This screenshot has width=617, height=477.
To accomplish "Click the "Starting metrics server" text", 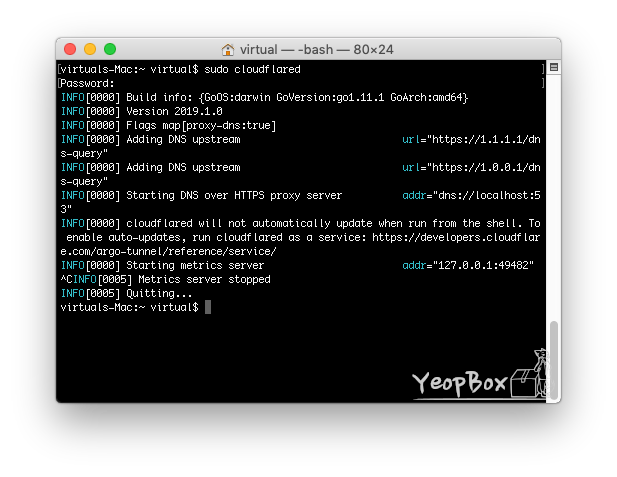I will tap(195, 265).
